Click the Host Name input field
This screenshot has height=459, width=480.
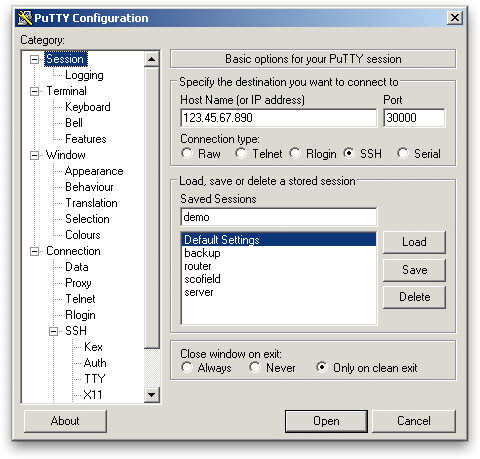[x=279, y=118]
